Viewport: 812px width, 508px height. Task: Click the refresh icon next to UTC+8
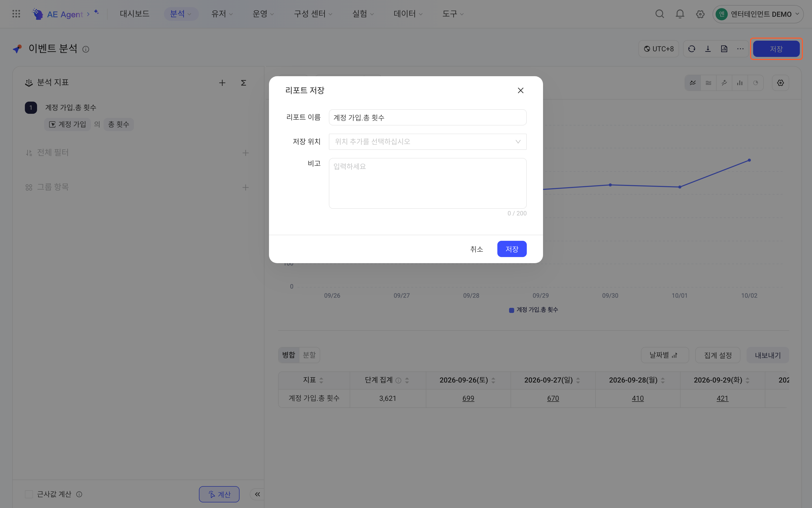pyautogui.click(x=691, y=49)
